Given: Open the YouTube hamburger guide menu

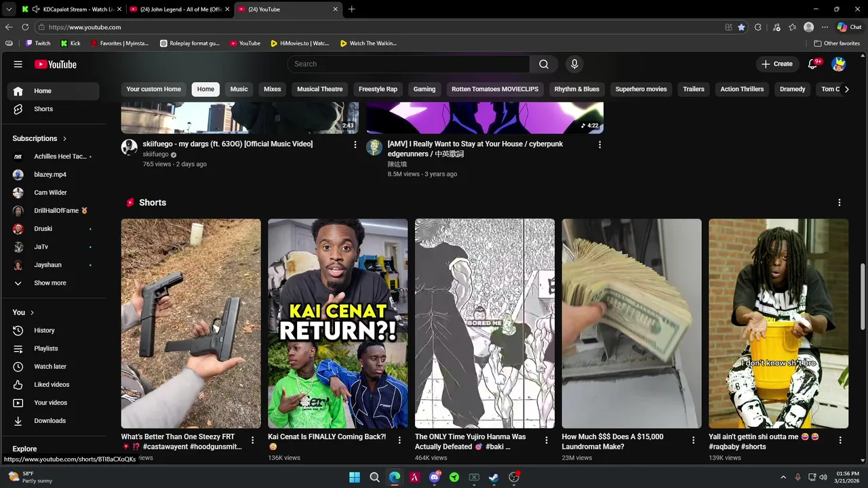Looking at the screenshot, I should point(18,64).
